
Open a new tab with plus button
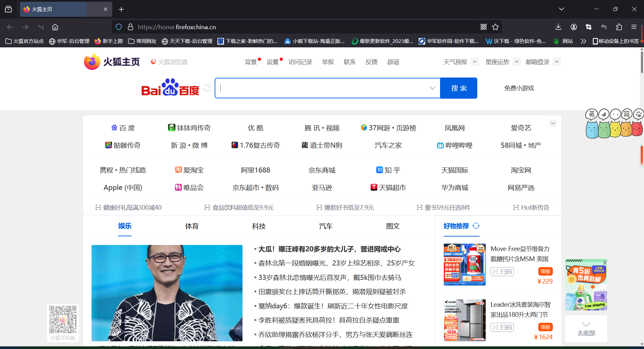(121, 9)
